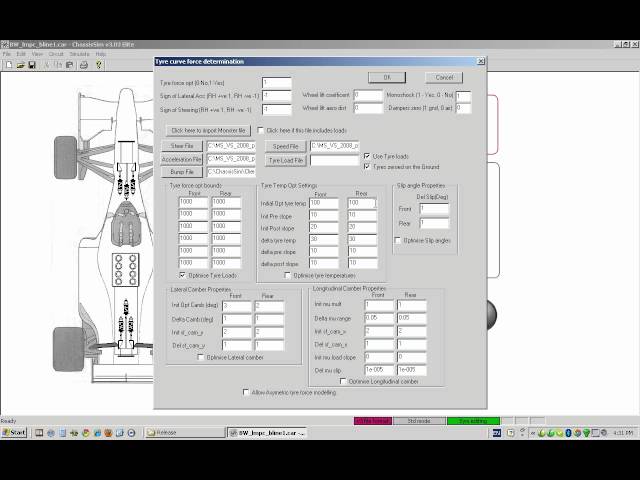Screen dimensions: 640x480
Task: Open the File menu
Action: tap(7, 54)
